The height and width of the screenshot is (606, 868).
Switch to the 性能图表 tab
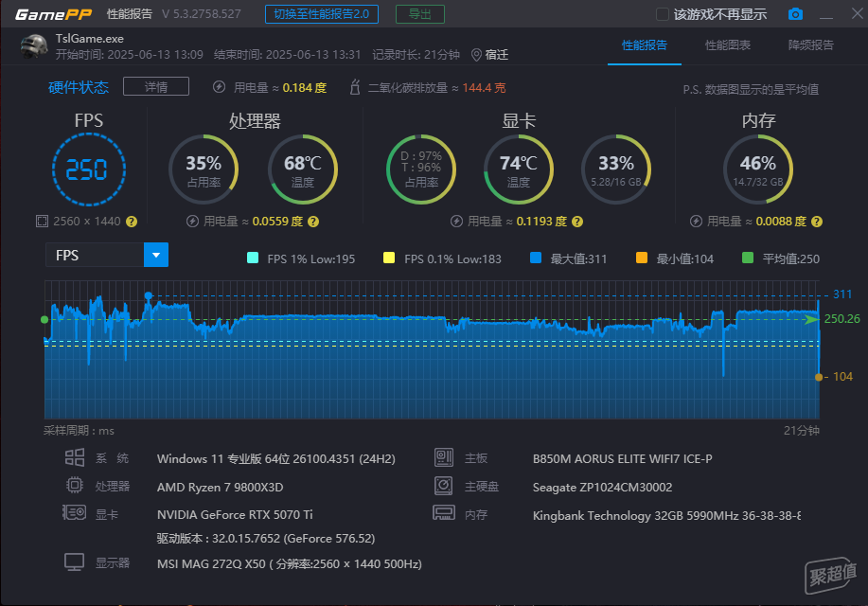(727, 45)
